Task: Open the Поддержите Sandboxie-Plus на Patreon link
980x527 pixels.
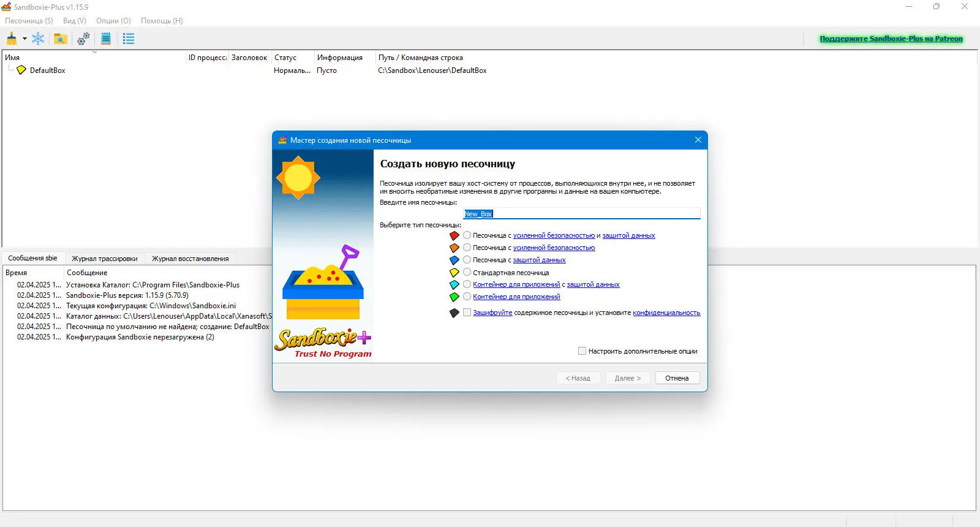Action: 891,39
